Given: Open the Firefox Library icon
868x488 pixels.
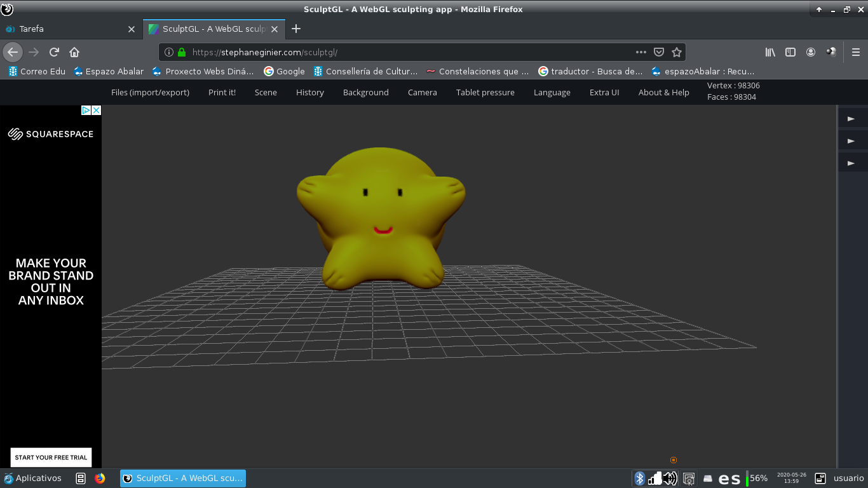Looking at the screenshot, I should (x=770, y=52).
